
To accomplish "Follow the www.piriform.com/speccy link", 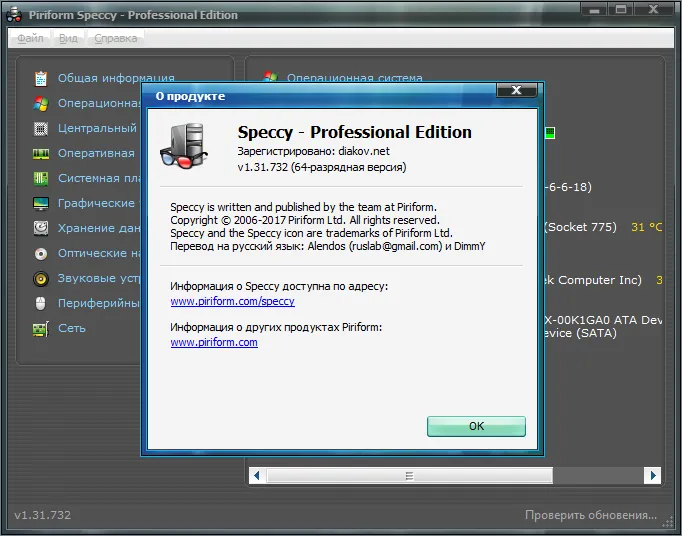I will point(233,301).
